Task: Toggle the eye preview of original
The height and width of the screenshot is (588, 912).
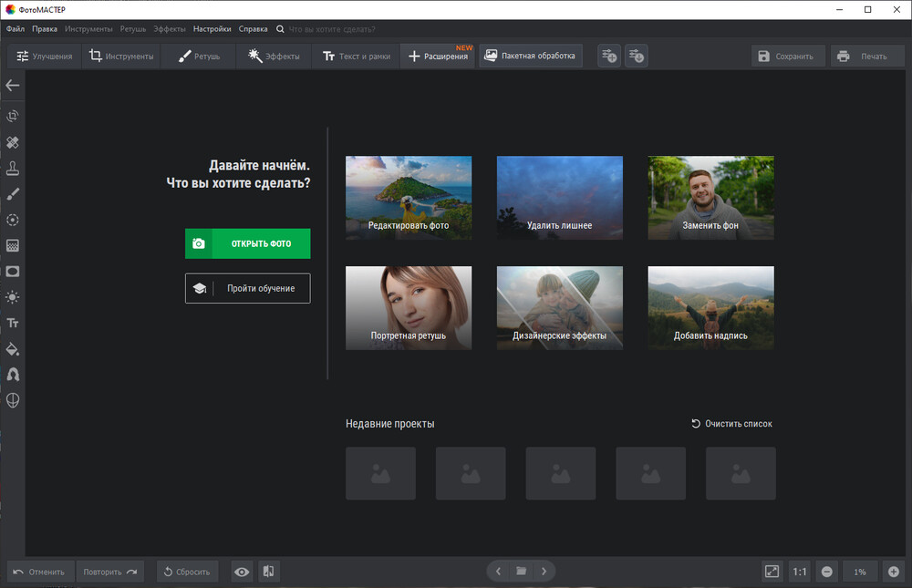Action: pos(242,572)
